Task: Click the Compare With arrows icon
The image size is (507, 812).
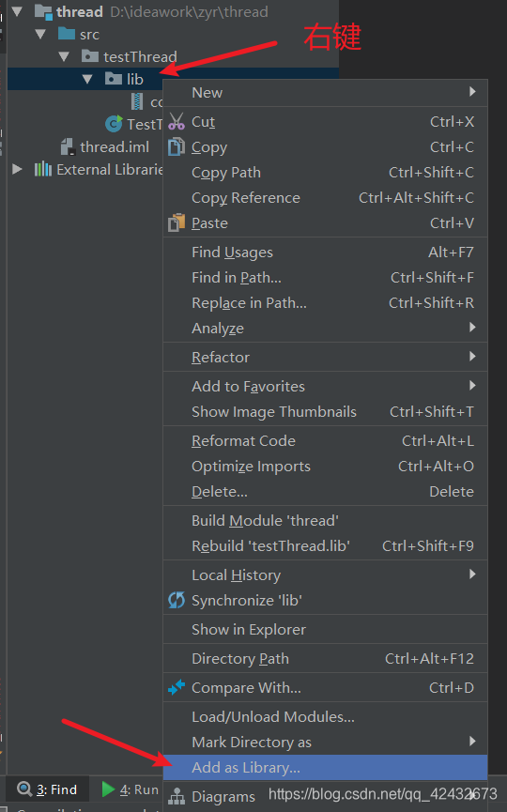Action: [177, 687]
